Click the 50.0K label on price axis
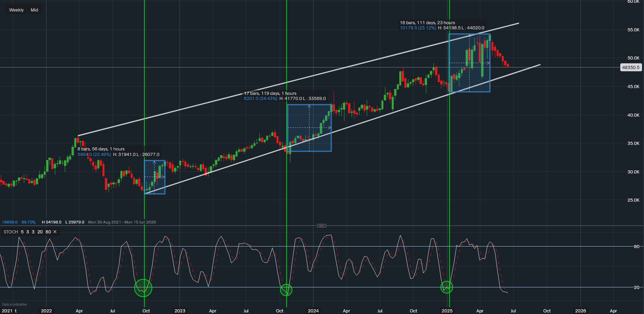 (633, 58)
